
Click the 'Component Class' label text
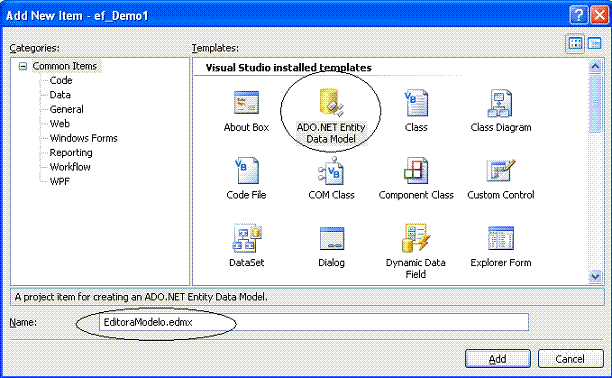tap(416, 195)
